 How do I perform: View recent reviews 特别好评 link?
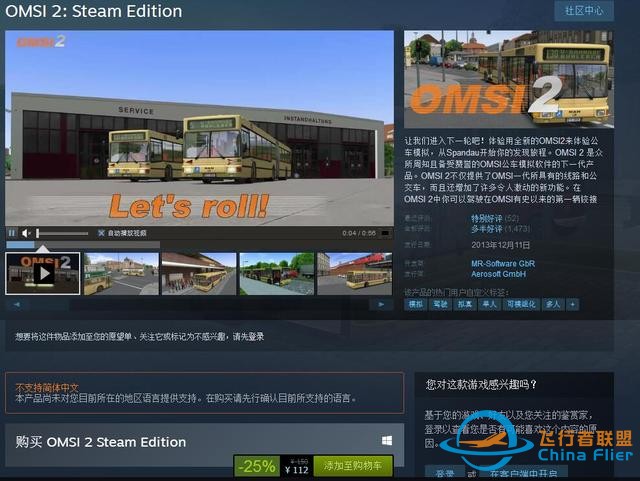click(x=487, y=218)
